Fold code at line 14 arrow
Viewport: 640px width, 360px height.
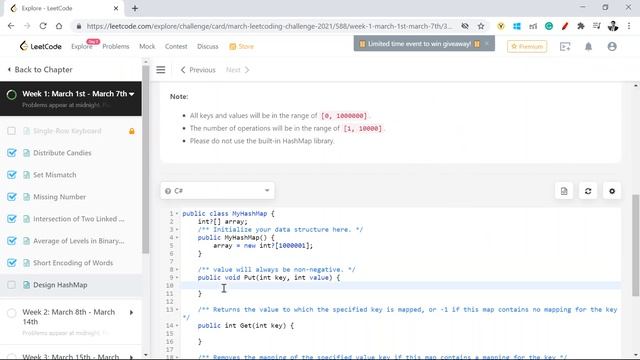point(177,325)
